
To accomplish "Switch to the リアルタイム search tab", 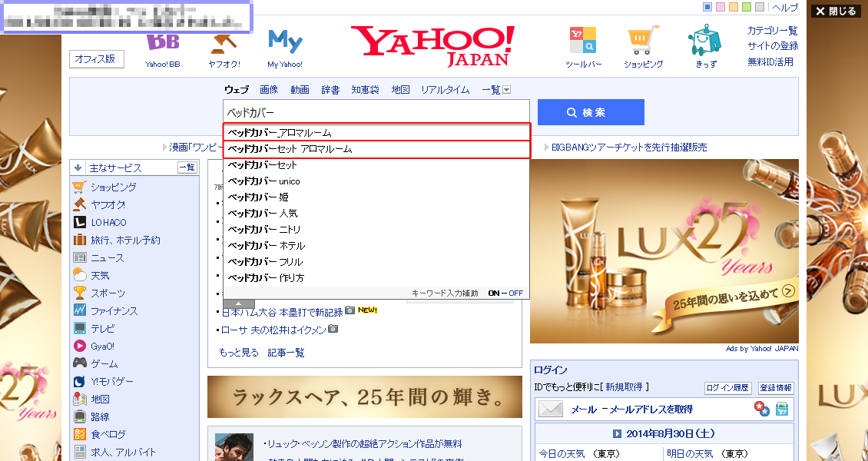I will click(446, 90).
